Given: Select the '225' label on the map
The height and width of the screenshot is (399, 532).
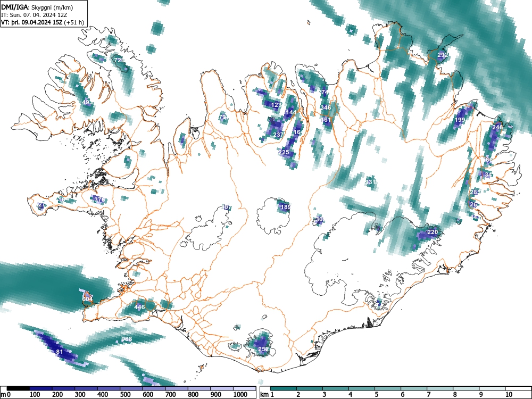Looking at the screenshot, I should pyautogui.click(x=284, y=152).
